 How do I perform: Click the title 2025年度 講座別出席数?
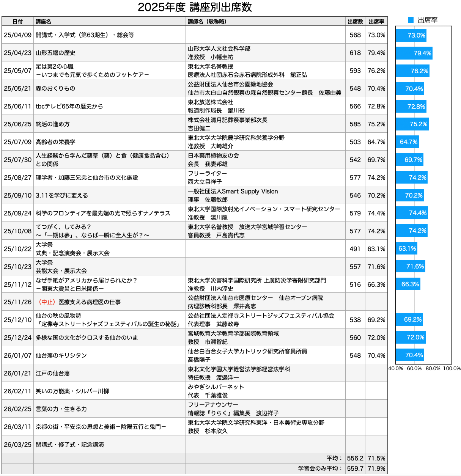coord(195,7)
